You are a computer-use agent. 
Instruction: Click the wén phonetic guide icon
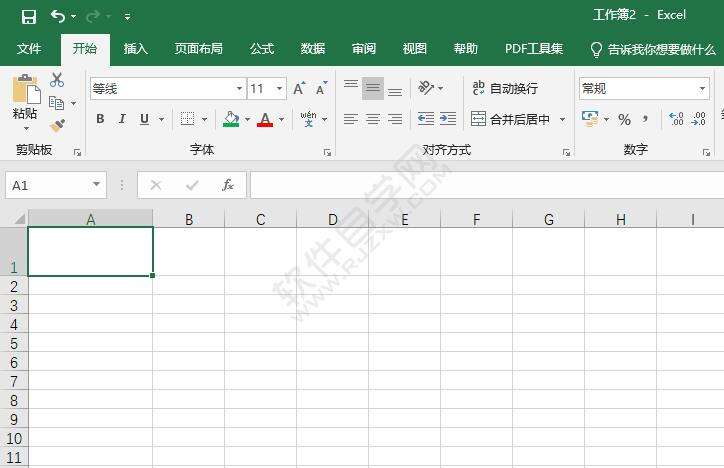[308, 119]
